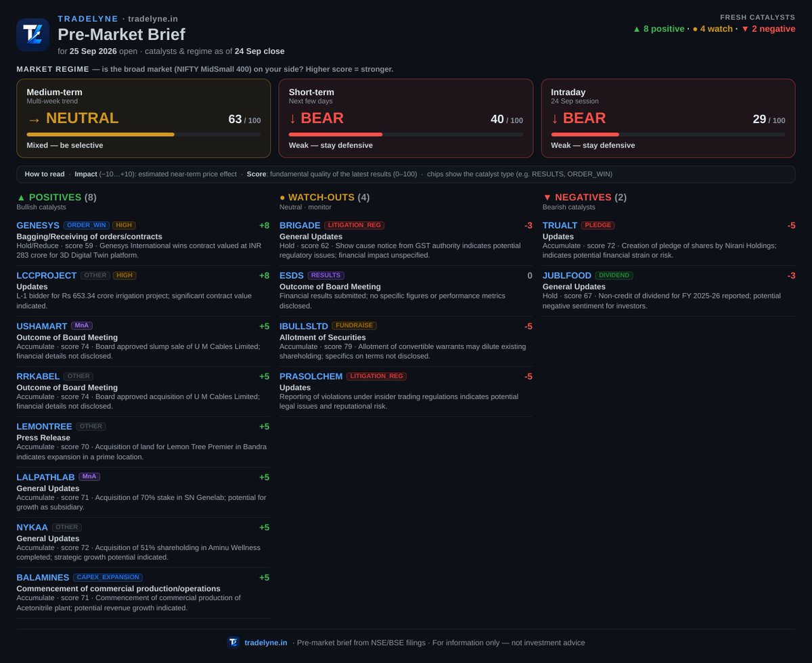Click the '4 watch' catalyst count

pos(713,29)
